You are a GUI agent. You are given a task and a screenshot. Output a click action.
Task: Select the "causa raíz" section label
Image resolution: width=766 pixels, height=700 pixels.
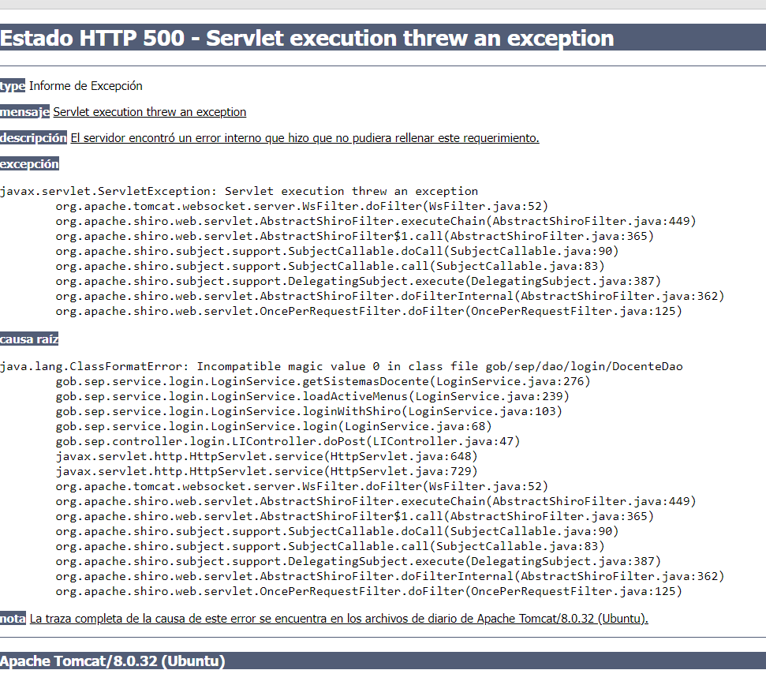[x=29, y=339]
